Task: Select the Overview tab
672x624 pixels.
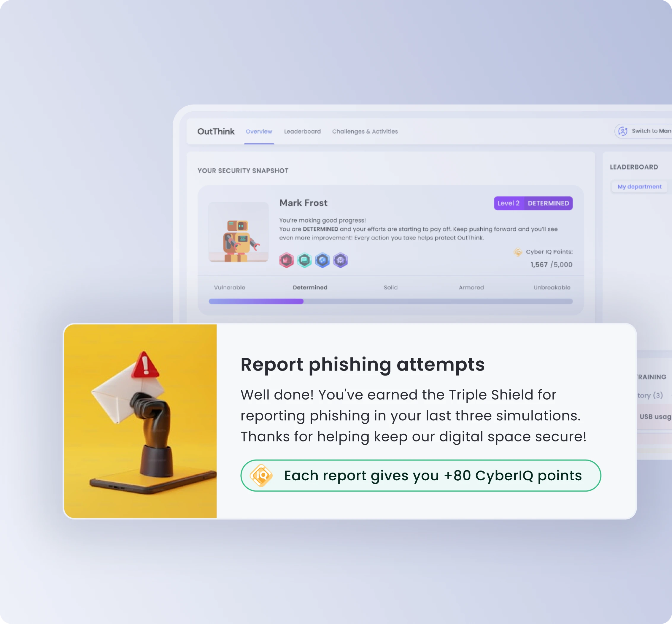Action: coord(258,132)
